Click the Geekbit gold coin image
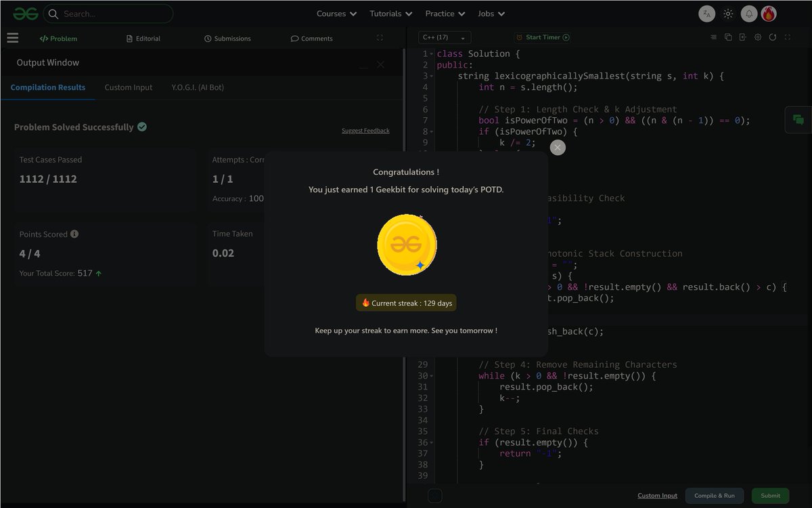This screenshot has height=508, width=812. 407,245
